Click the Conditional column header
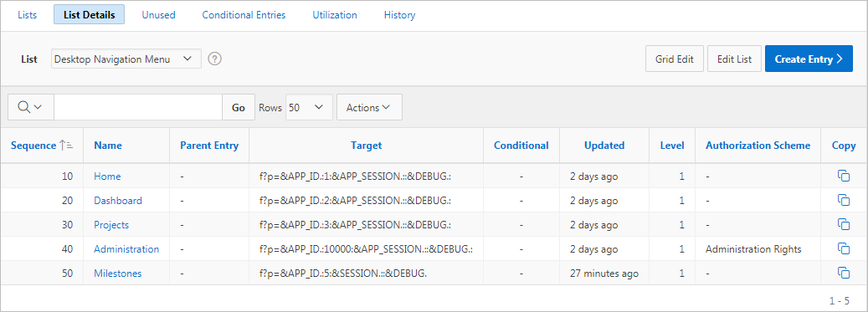The image size is (868, 312). tap(521, 146)
